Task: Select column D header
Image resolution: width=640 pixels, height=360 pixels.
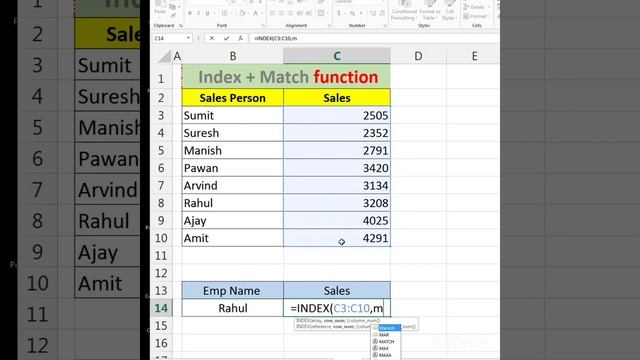Action: point(418,56)
